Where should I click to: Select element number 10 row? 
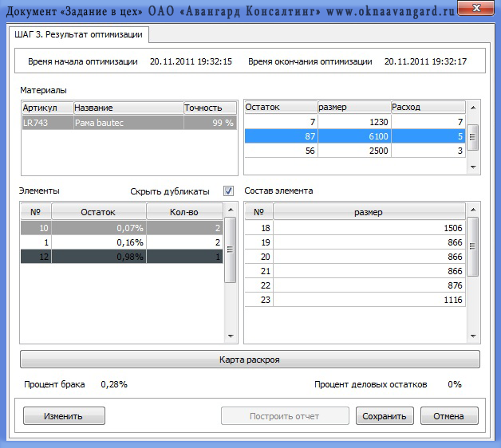click(x=122, y=228)
